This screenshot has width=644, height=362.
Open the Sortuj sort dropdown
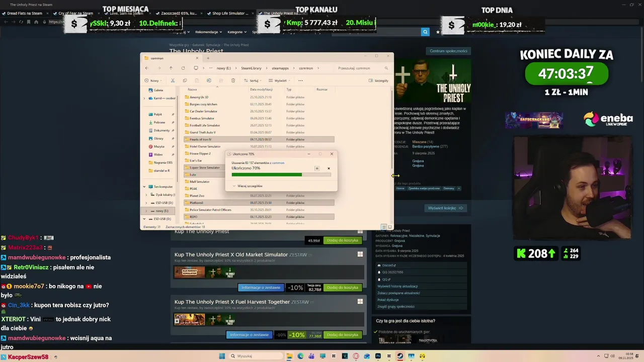[253, 80]
